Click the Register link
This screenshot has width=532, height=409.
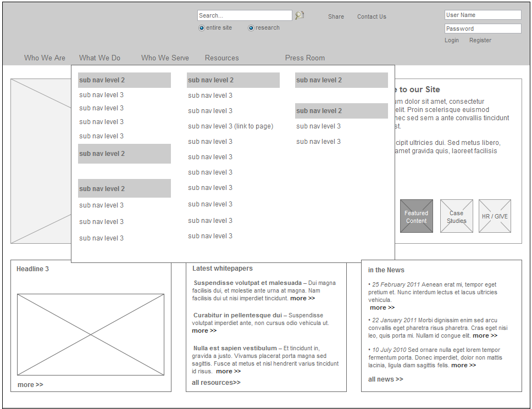[x=480, y=40]
